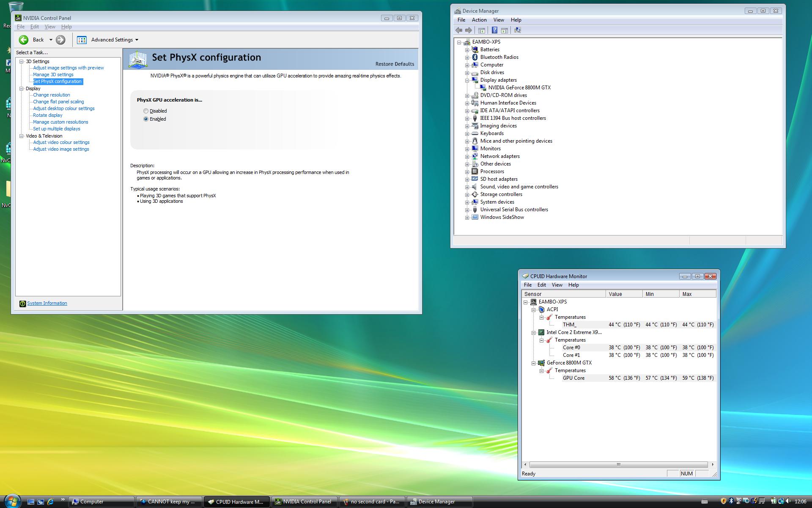Click the Intel Core 2 Extreme chip icon
Viewport: 812px width, 508px height.
click(x=541, y=332)
